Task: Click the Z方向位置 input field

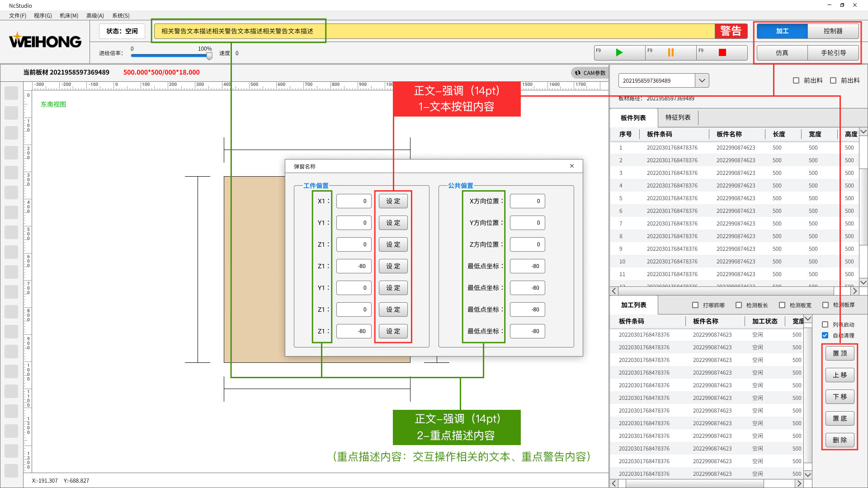Action: coord(527,244)
